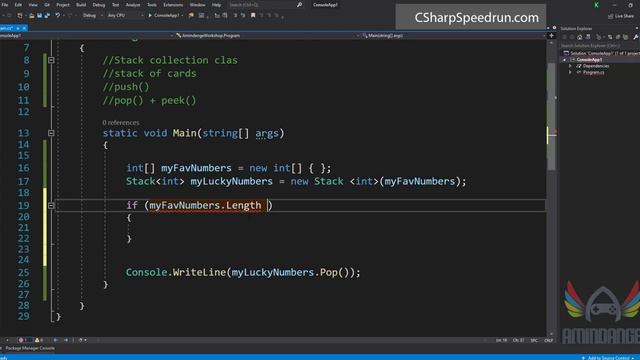This screenshot has height=360, width=640.
Task: Click the Properties wrench in Solution Explorer
Action: pyautogui.click(x=636, y=37)
